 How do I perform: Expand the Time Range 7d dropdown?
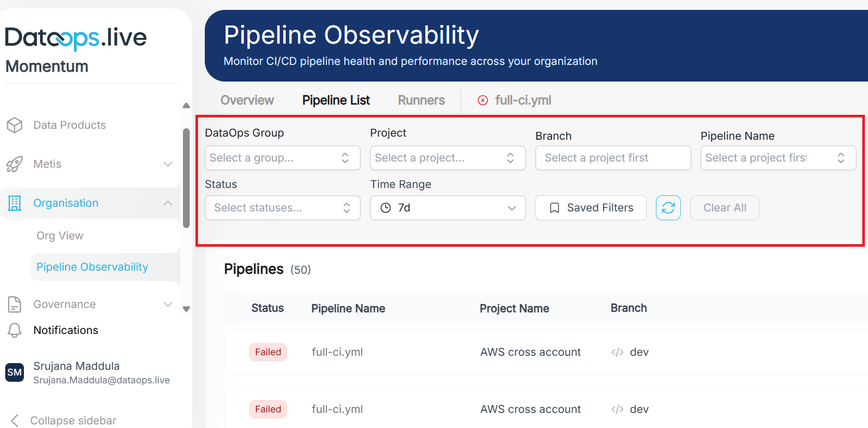point(448,208)
